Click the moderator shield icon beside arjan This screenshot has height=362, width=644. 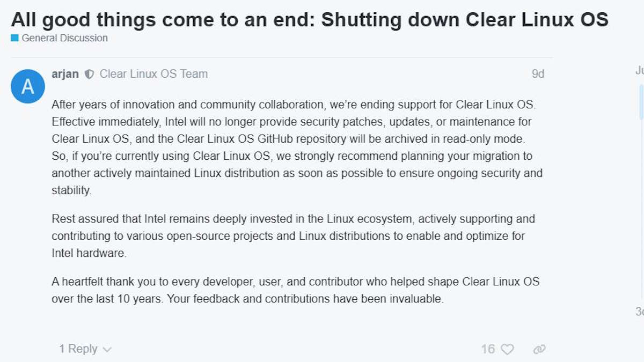[90, 74]
